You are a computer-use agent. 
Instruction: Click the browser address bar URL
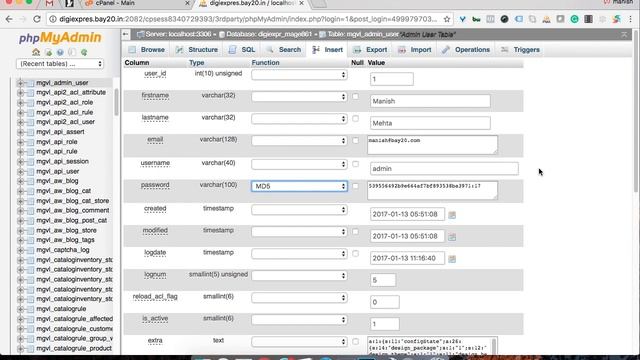point(248,19)
